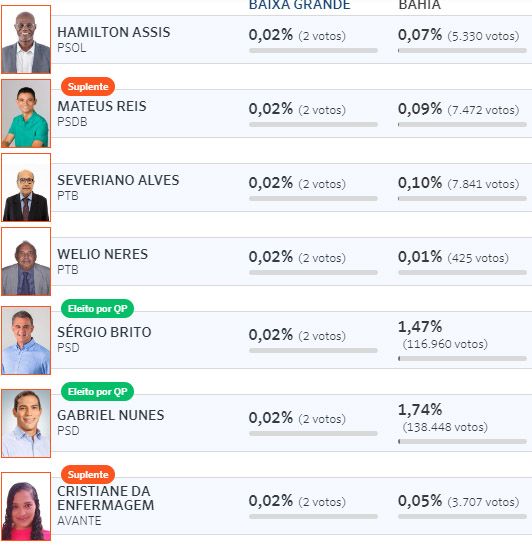Open Severiano Alves candidate photo
The height and width of the screenshot is (545, 532).
26,187
